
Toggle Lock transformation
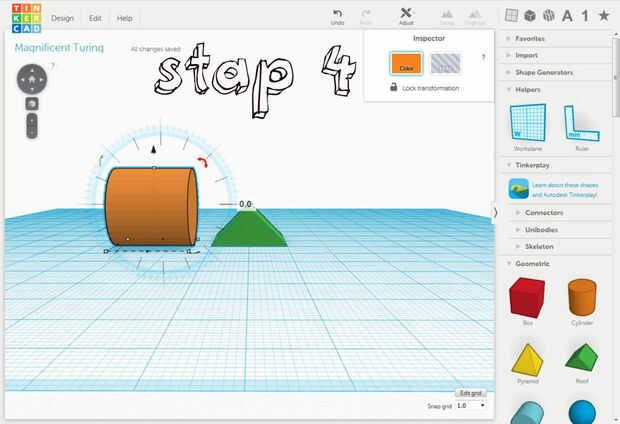[x=425, y=88]
